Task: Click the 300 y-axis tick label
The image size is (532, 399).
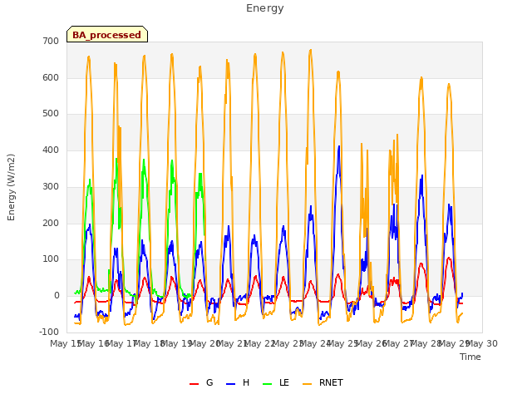Action: [51, 186]
